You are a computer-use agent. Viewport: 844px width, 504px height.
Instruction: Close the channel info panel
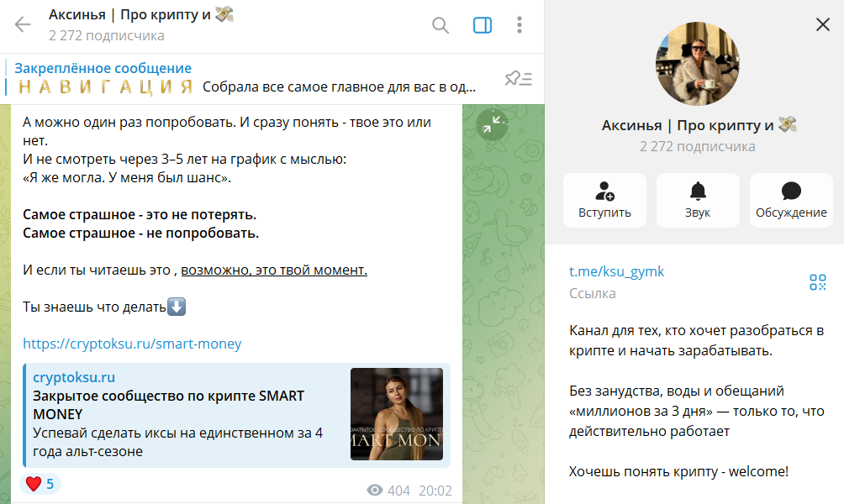pyautogui.click(x=822, y=25)
